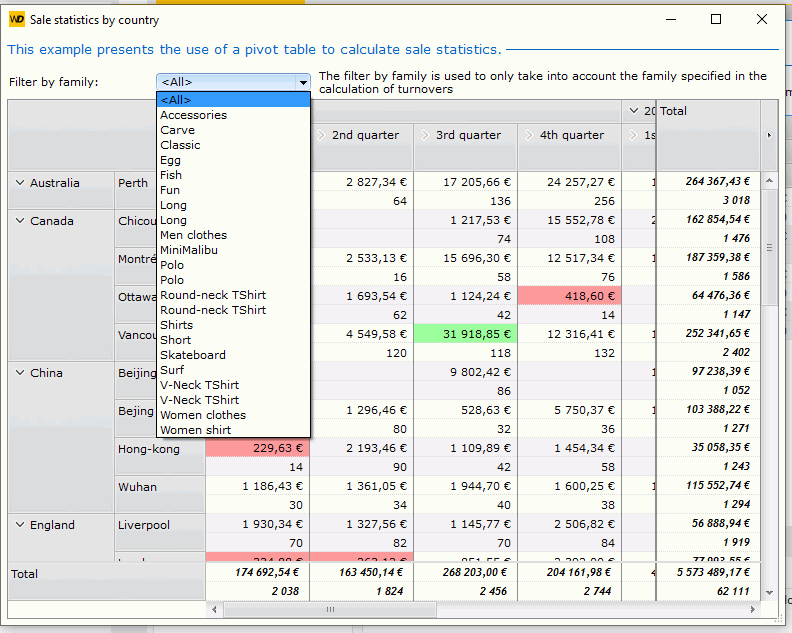Open the Filter by family combo box arrow

coord(303,82)
